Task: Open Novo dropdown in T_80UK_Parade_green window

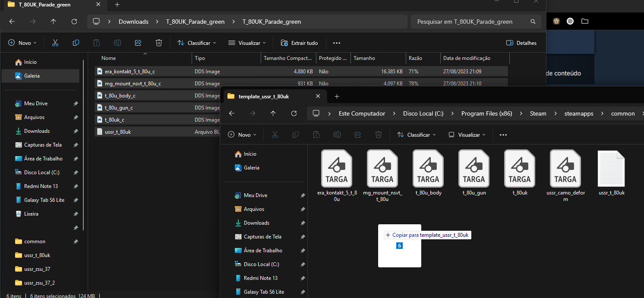Action: tap(22, 43)
